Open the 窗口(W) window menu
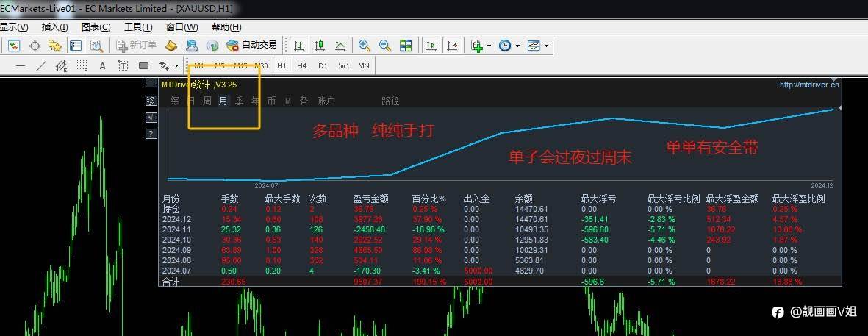This screenshot has width=868, height=336. click(182, 27)
